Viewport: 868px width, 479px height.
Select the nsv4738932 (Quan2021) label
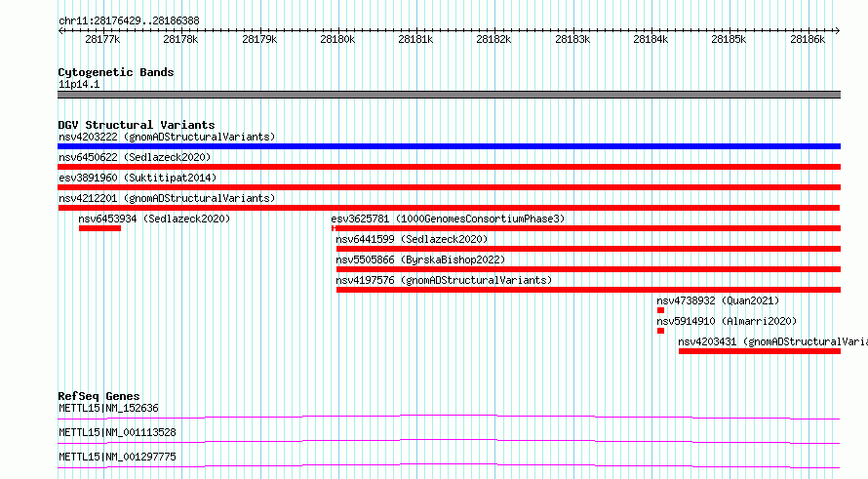[718, 300]
